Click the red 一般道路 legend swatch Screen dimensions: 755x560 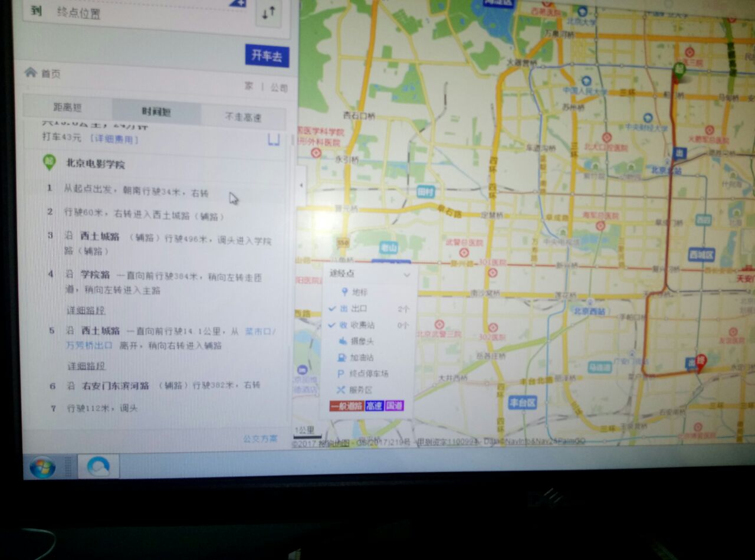347,406
